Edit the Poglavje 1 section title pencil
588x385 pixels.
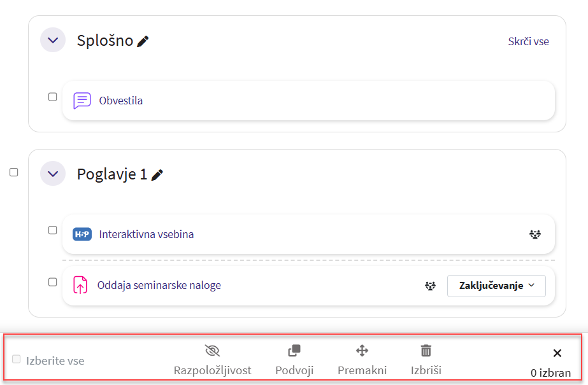[x=157, y=174]
